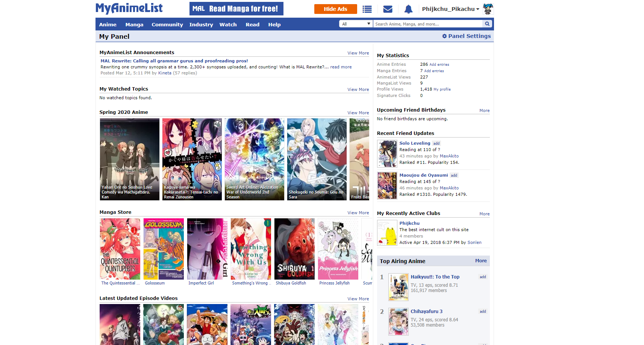The width and height of the screenshot is (644, 345).
Task: Click the MyAnimeList logo
Action: [129, 8]
